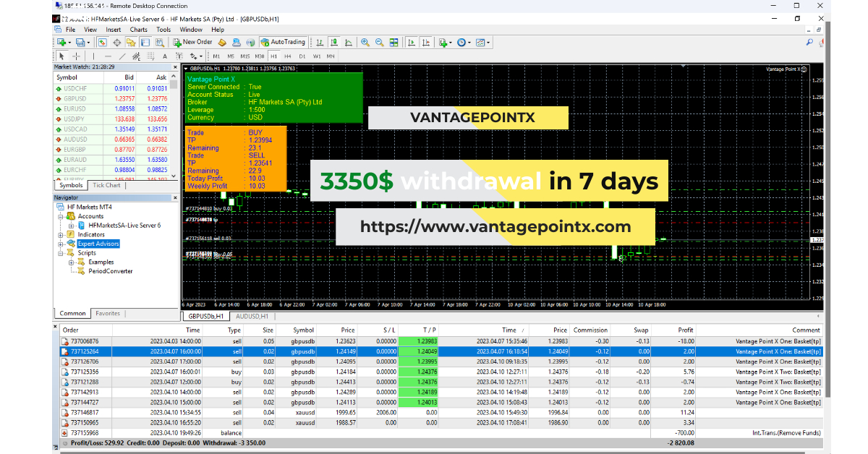Viewport: 868px width, 454px height.
Task: Expand the Examples scripts node
Action: (72, 262)
